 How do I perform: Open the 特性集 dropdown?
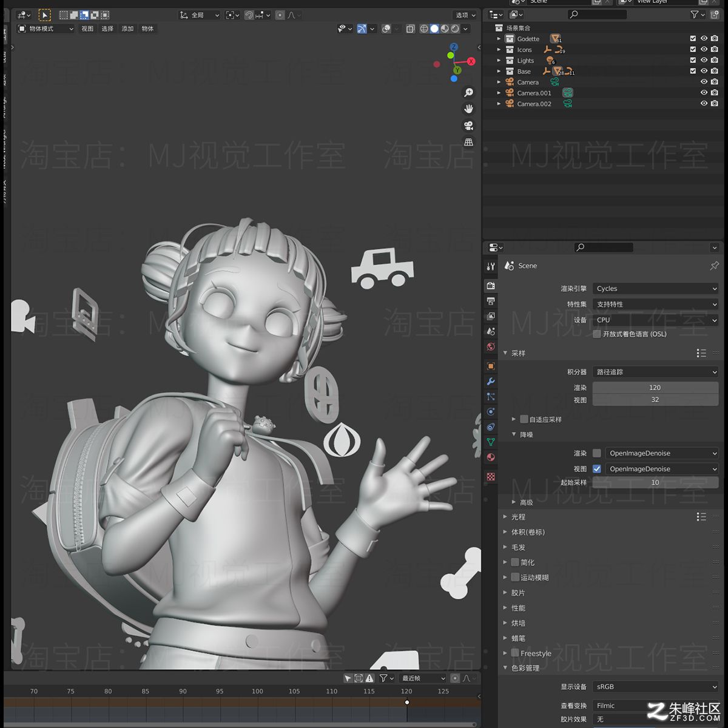pyautogui.click(x=656, y=305)
